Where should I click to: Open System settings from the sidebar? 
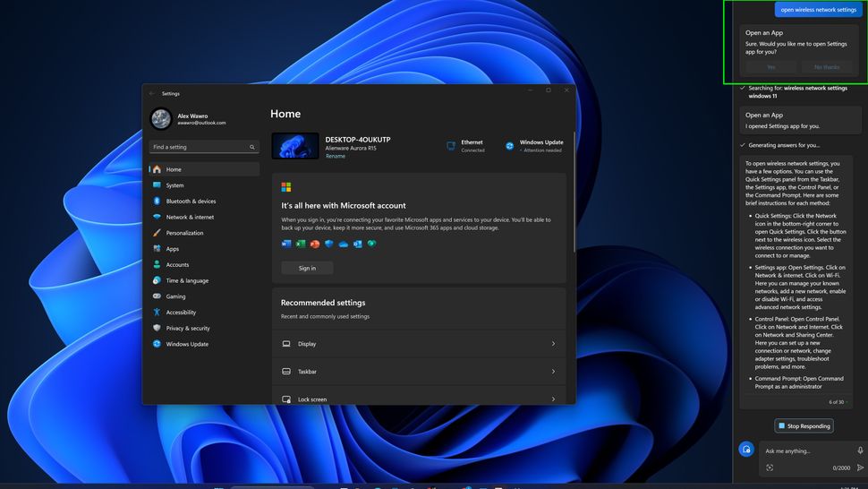coord(204,185)
